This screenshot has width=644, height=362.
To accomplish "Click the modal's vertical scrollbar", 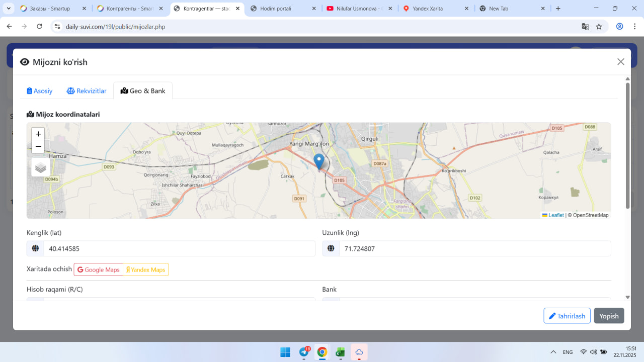I will coord(627,146).
